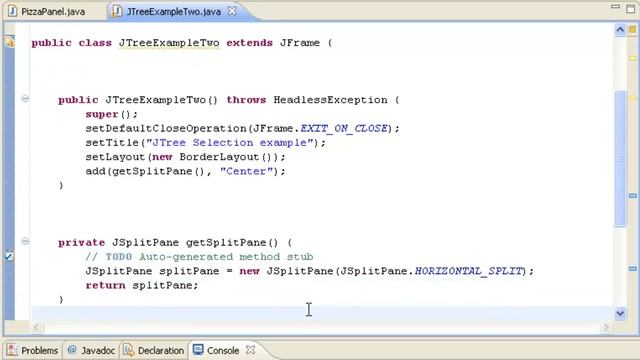Click the "Center" string literal
Viewport: 640px width, 360px height.
[247, 171]
